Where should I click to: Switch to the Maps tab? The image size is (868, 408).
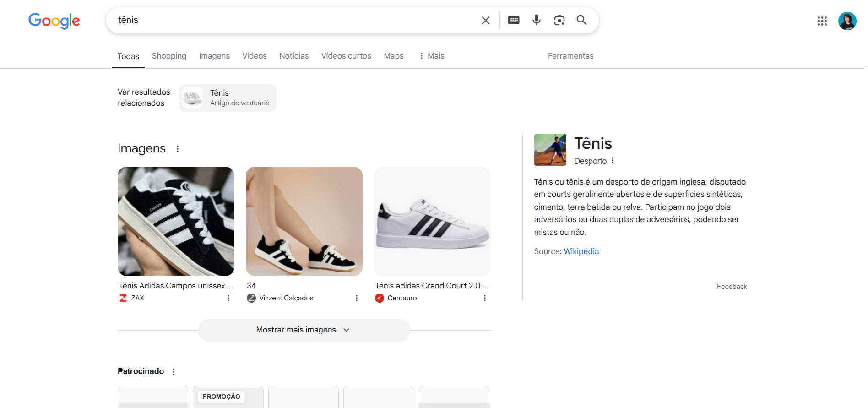[394, 56]
